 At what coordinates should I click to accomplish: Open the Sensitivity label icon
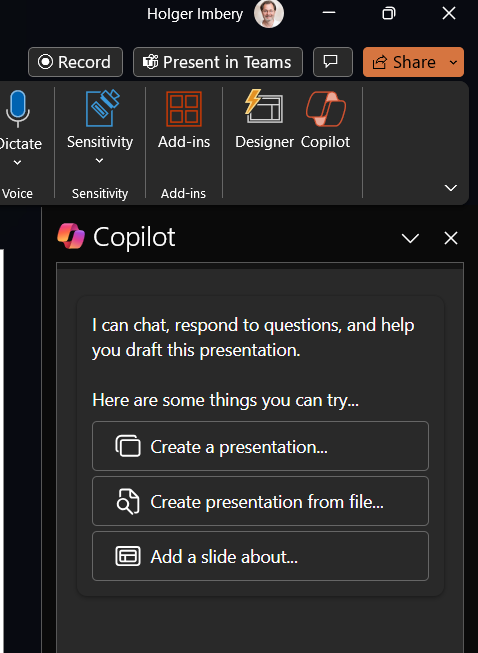[x=102, y=108]
